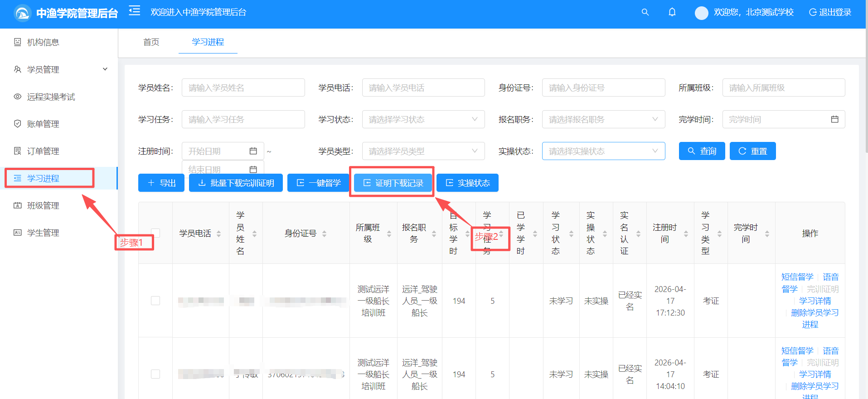Click 退出登录 to log out

pos(830,12)
